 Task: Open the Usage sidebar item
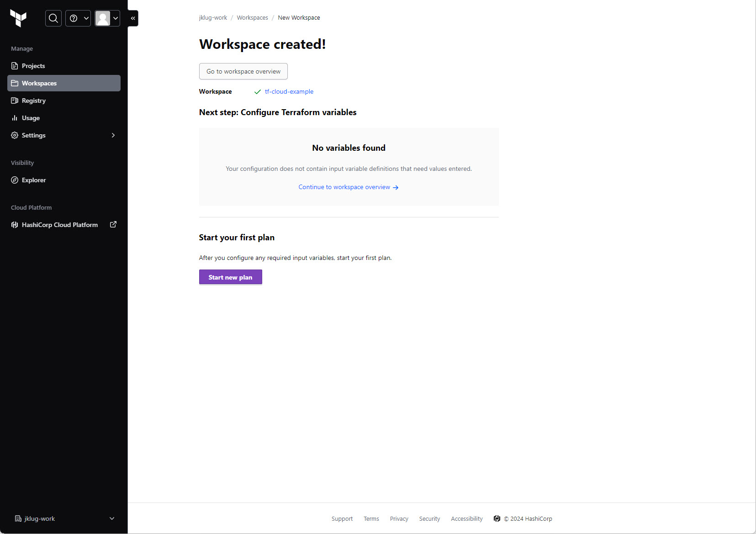[31, 118]
